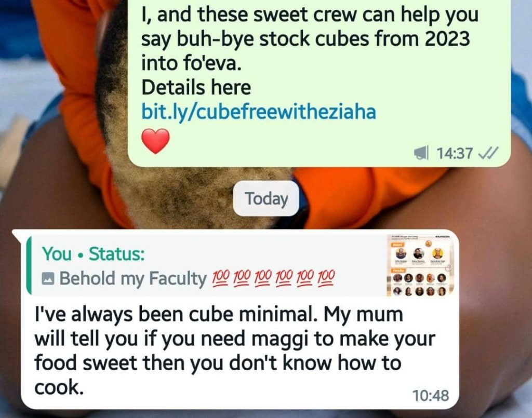Viewport: 532px width, 418px height.
Task: Select the green outgoing message bubble
Action: 319,83
